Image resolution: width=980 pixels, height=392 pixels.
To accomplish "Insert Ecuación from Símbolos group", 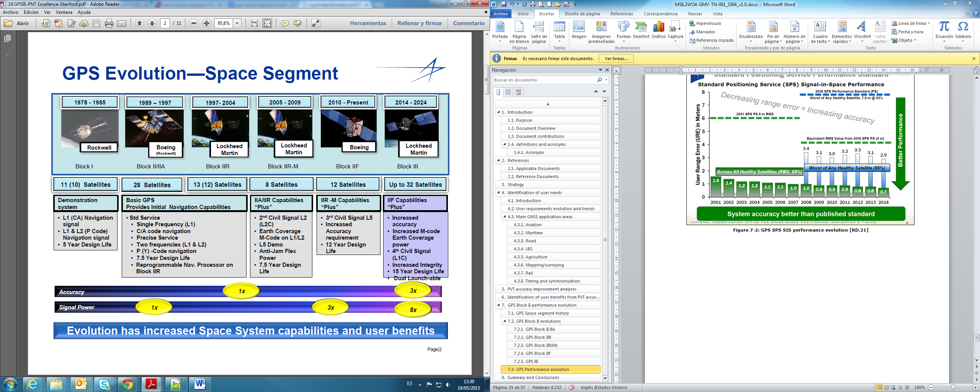I will coord(944,32).
